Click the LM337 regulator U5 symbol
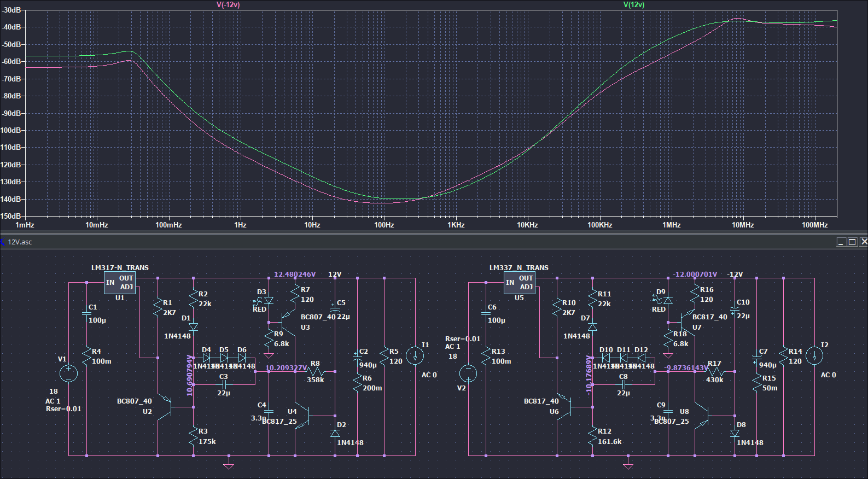Image resolution: width=868 pixels, height=479 pixels. click(x=519, y=283)
